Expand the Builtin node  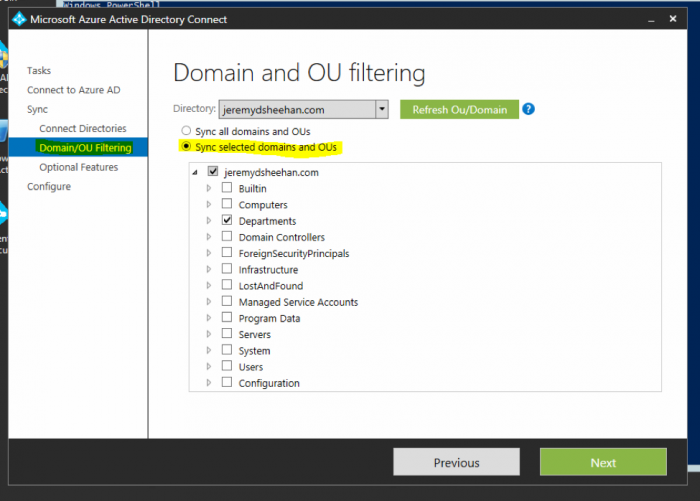pyautogui.click(x=208, y=188)
